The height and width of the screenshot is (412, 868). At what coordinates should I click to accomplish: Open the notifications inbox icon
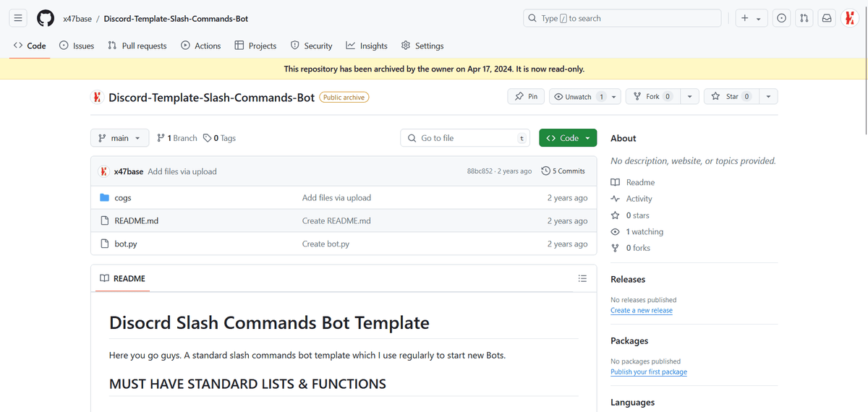click(x=827, y=18)
